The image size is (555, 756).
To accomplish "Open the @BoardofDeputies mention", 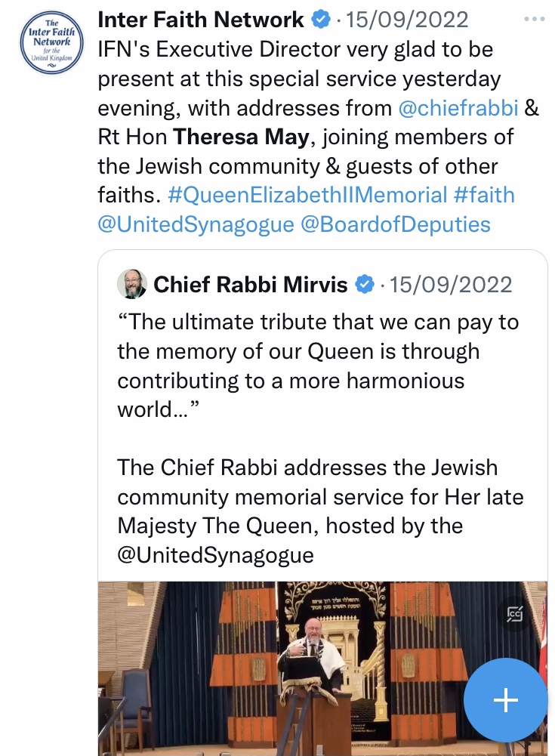I will pos(396,224).
